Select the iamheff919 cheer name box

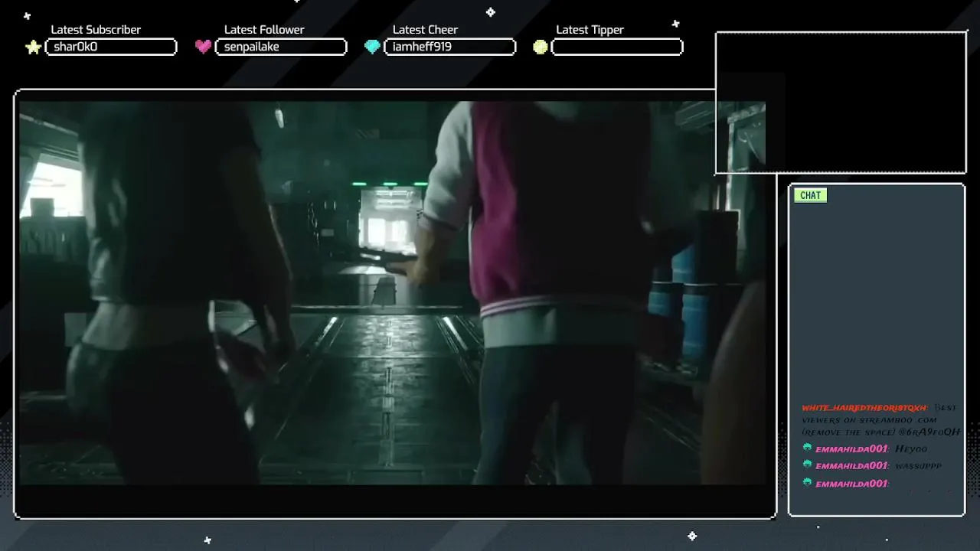[450, 47]
